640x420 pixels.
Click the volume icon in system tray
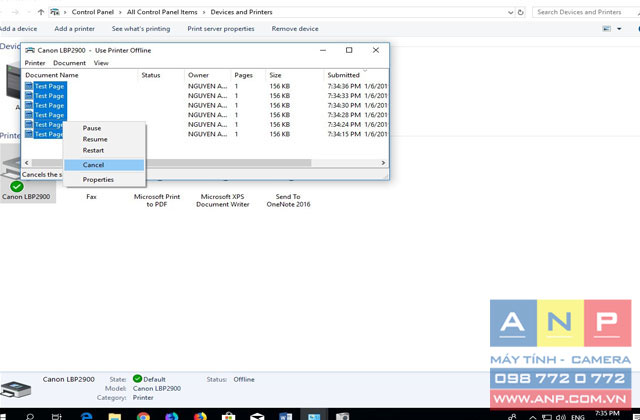point(561,417)
